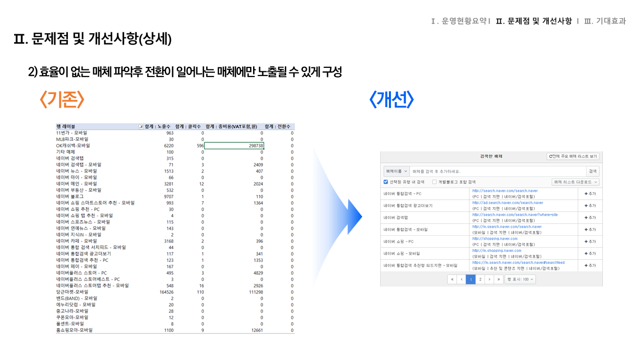Go to the first page using double-left arrow

tap(452, 279)
